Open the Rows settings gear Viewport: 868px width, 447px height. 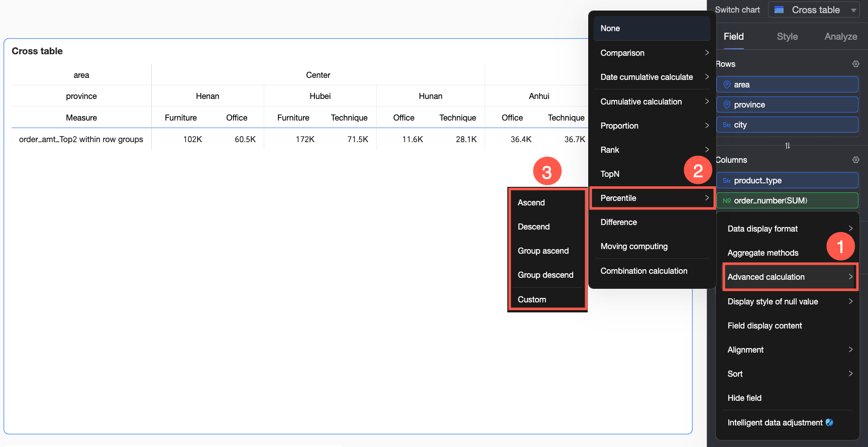[x=856, y=64]
